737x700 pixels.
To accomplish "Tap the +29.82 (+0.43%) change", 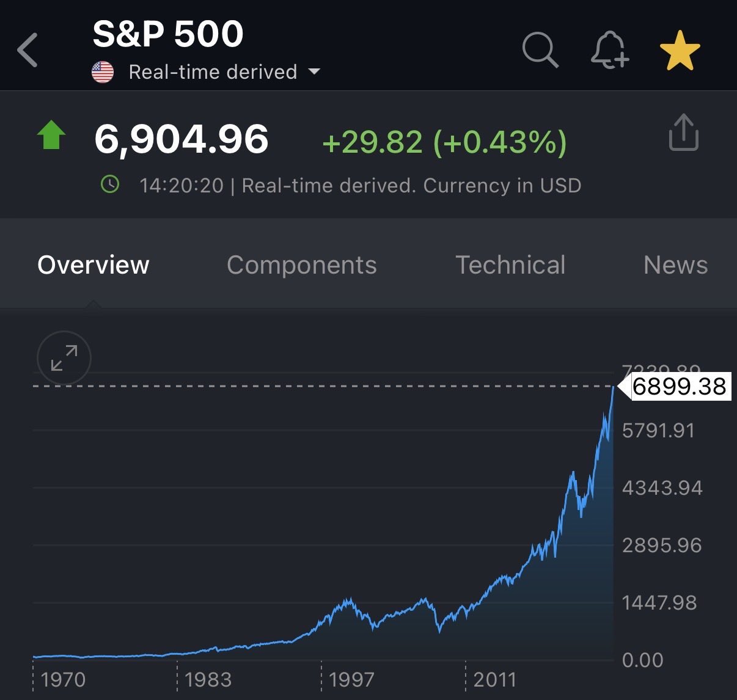I will (x=444, y=142).
